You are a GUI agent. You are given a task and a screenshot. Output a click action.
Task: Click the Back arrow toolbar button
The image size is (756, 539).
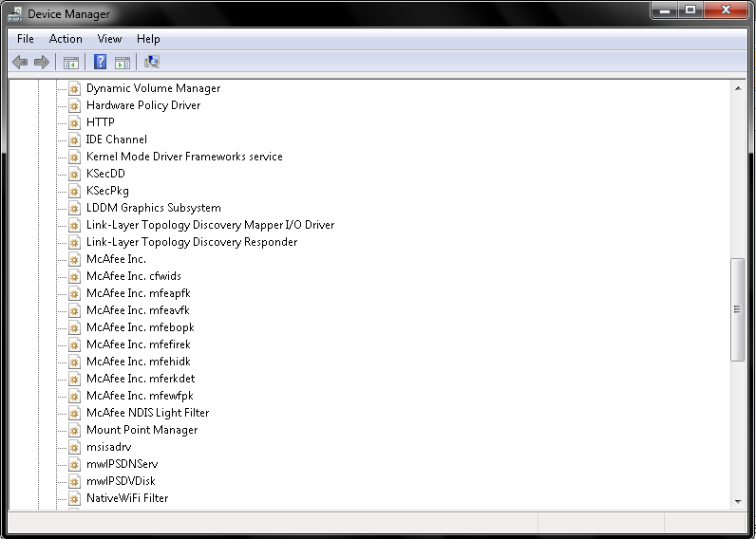click(x=20, y=62)
